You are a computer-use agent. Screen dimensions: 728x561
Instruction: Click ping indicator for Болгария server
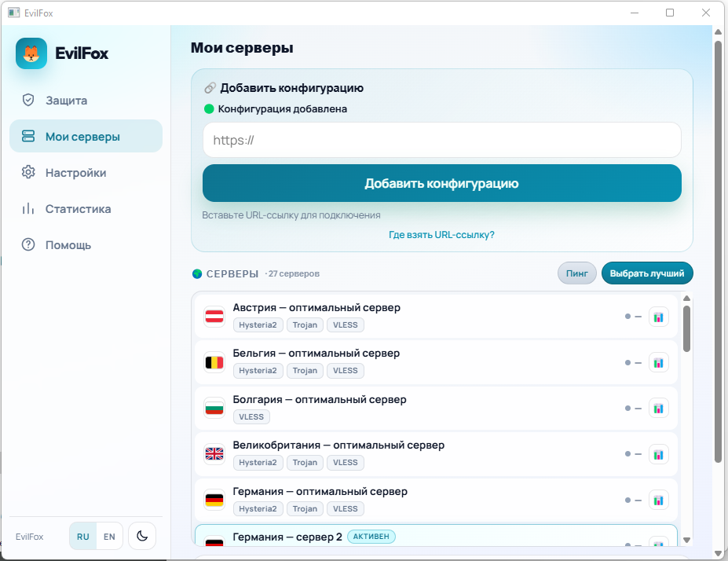click(x=633, y=409)
